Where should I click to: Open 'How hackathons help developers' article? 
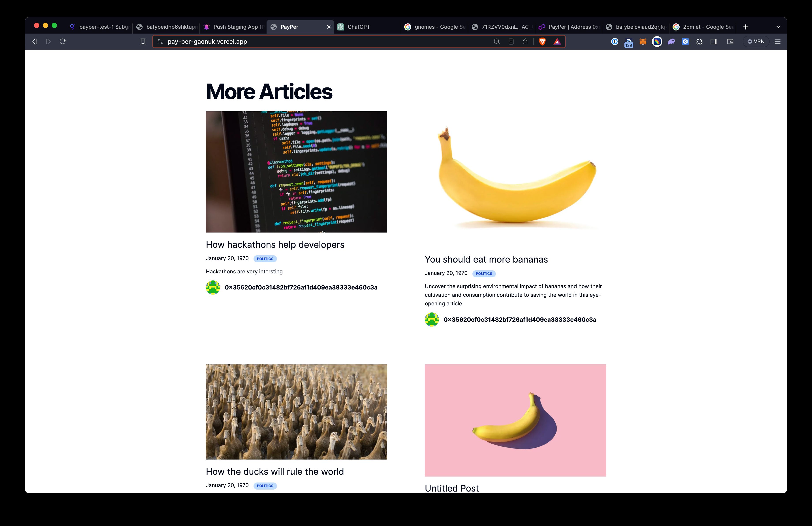pyautogui.click(x=275, y=245)
